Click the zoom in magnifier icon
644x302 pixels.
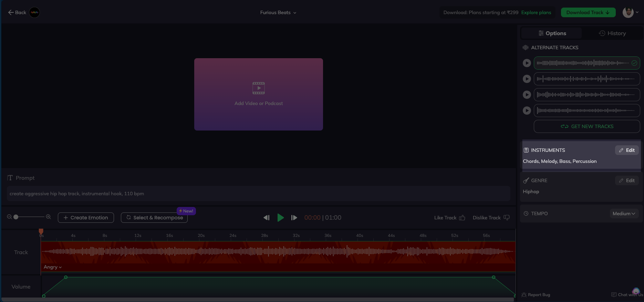click(49, 217)
